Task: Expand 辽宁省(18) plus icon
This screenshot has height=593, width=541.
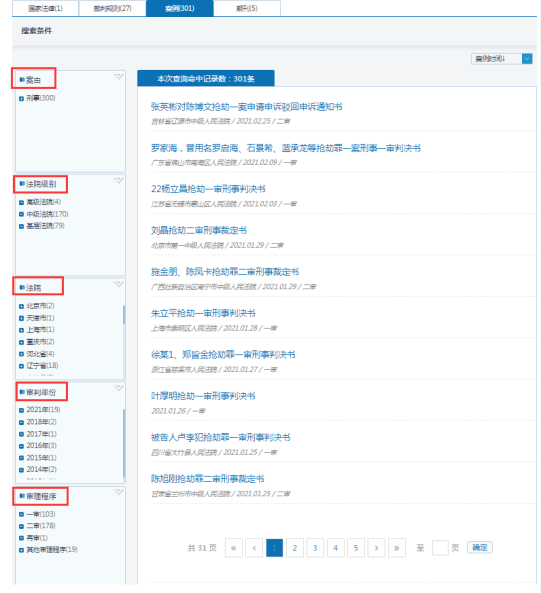Action: pos(22,366)
